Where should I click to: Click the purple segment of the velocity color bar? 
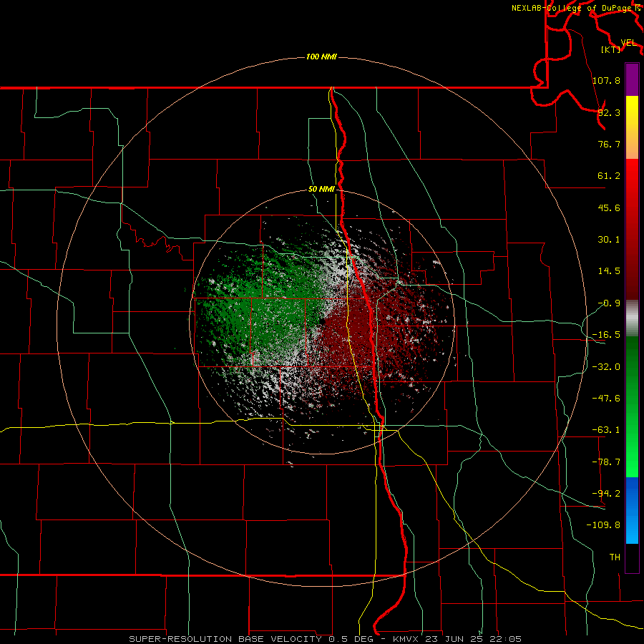pos(632,80)
